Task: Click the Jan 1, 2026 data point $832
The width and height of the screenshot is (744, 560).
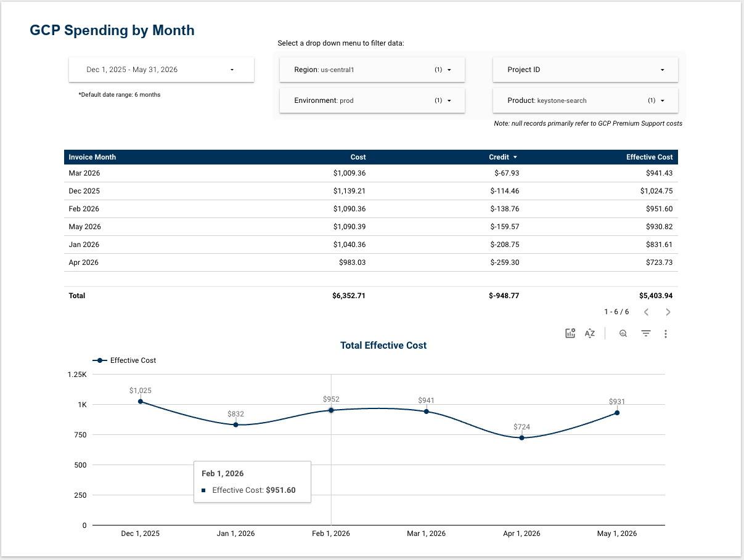Action: click(x=235, y=424)
